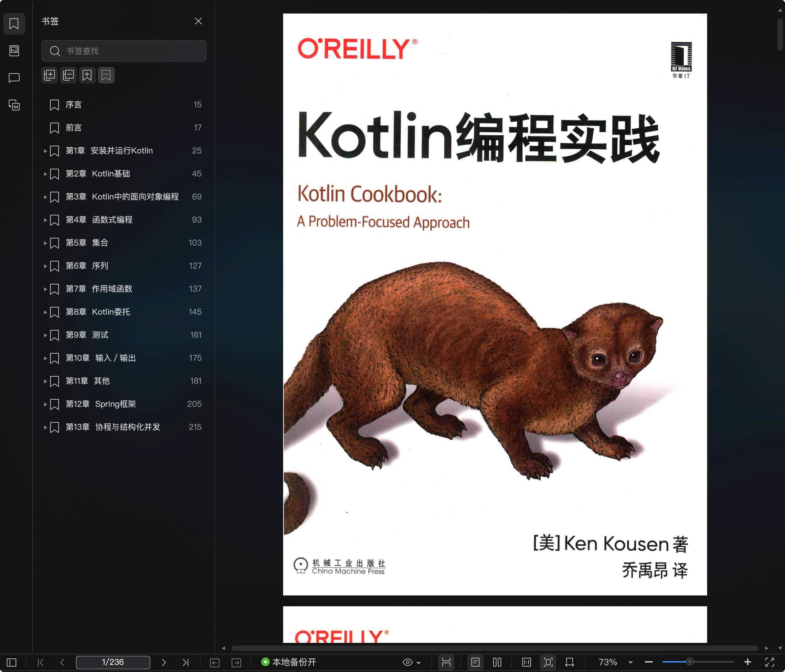Image resolution: width=785 pixels, height=672 pixels.
Task: Expand 第6章 序列
Action: [x=45, y=266]
